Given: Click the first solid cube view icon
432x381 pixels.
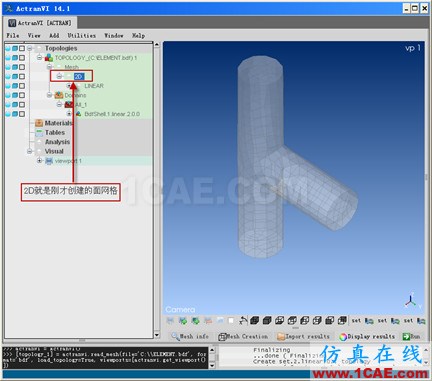Looking at the screenshot, I should click(255, 321).
